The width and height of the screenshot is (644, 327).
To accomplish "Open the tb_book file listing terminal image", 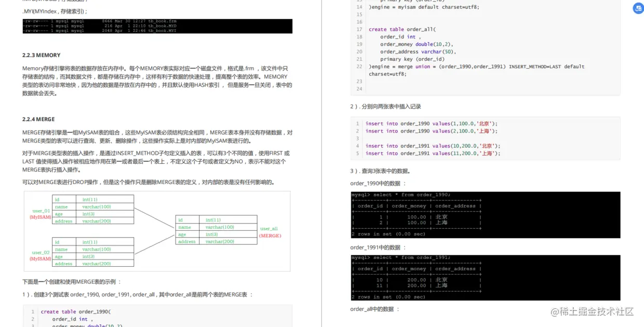I will (x=157, y=26).
